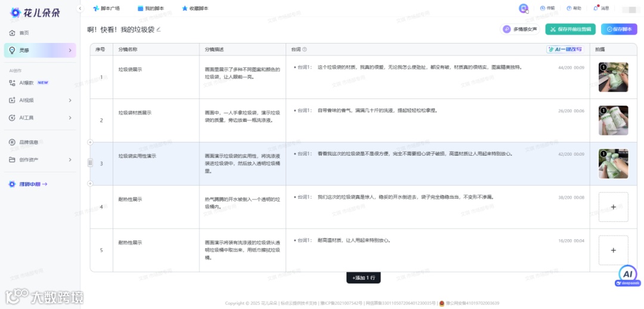Viewport: 644px width, 309px height.
Task: Click the row 4 台词 line starting 我们这次的垃圾袋
Action: (x=405, y=197)
